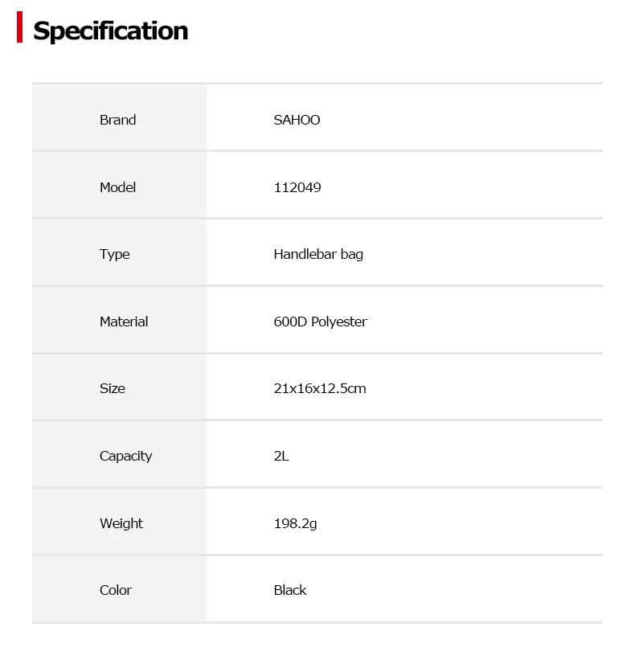Click the Black color value
The height and width of the screenshot is (672, 635).
coord(290,590)
